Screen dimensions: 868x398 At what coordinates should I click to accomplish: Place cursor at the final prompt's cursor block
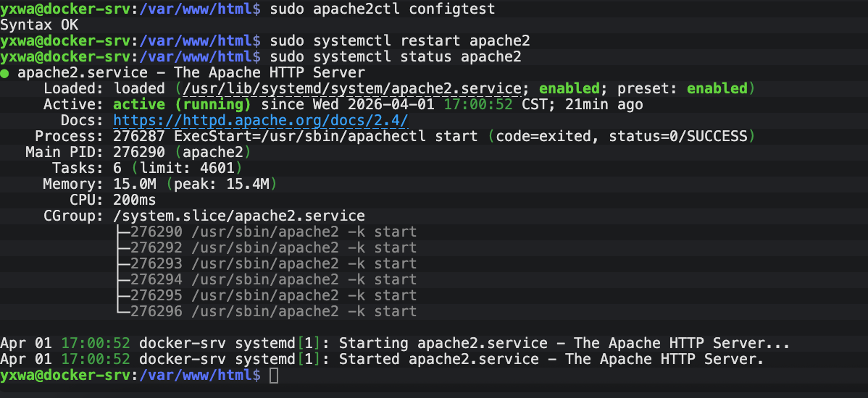click(x=273, y=376)
